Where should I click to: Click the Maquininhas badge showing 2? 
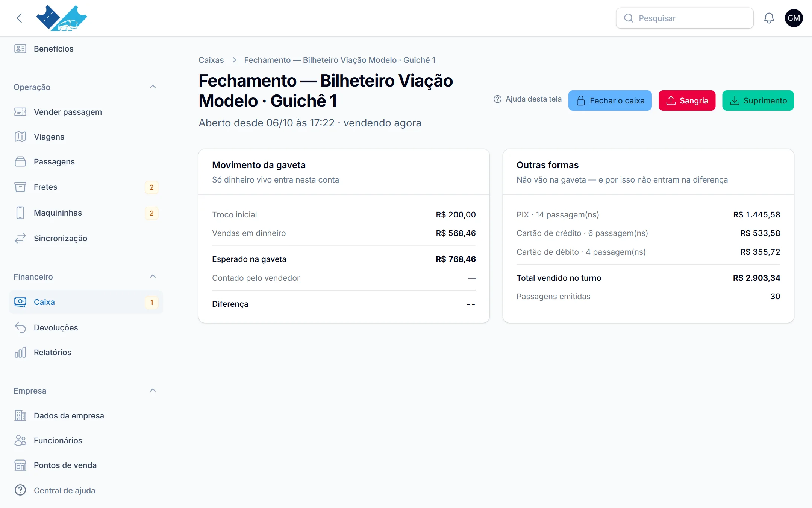151,213
